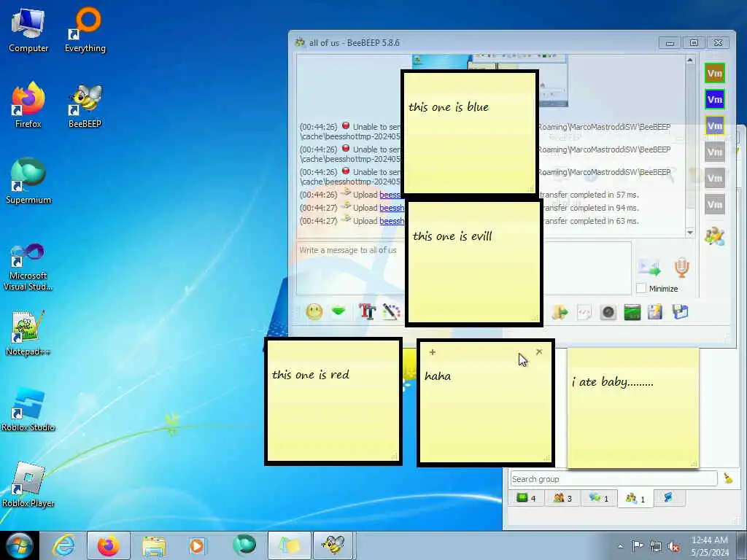Open Everything search desktop shortcut
The height and width of the screenshot is (560, 747).
[85, 29]
